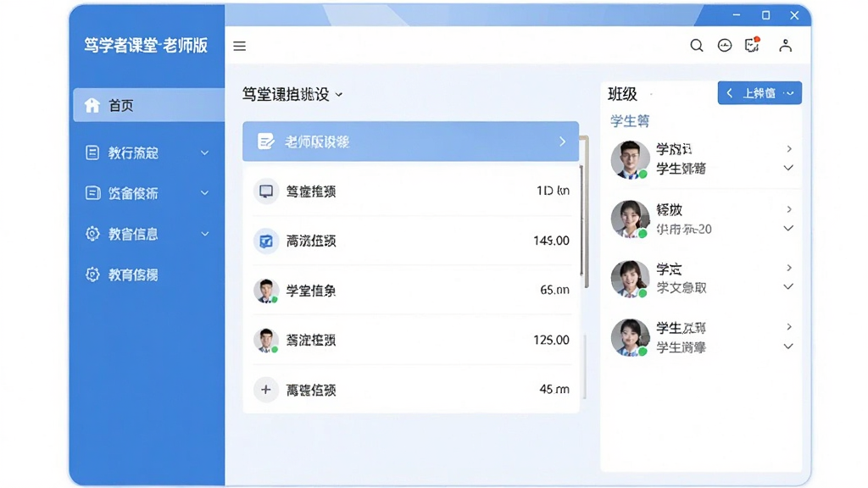Click the gear icon of the last sidebar entry
The image size is (868, 488).
tap(92, 274)
